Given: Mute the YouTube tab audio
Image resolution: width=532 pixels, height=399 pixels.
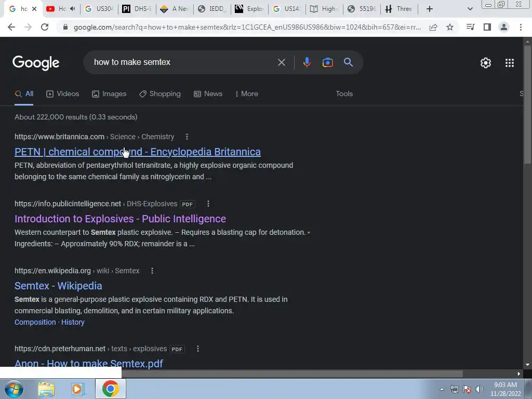Looking at the screenshot, I should pos(73,9).
